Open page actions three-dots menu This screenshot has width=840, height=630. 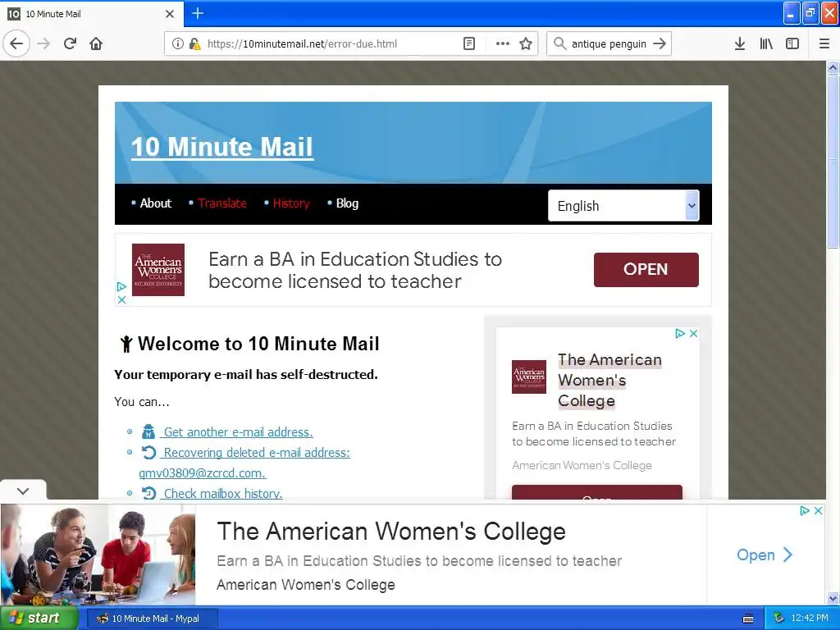pos(503,44)
